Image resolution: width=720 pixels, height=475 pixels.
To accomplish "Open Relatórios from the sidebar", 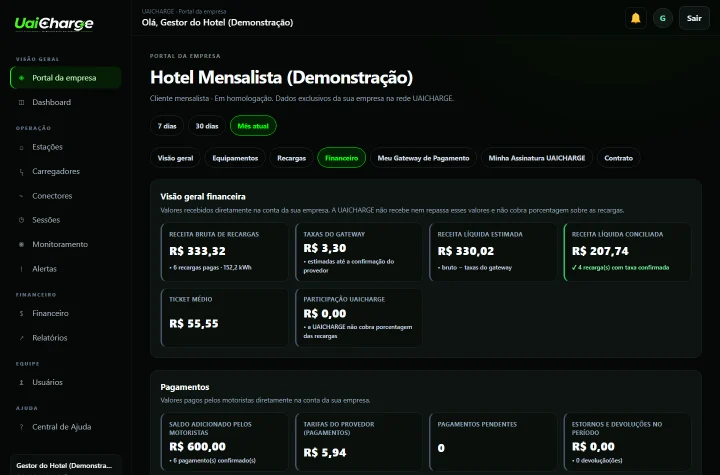I will click(x=66, y=338).
